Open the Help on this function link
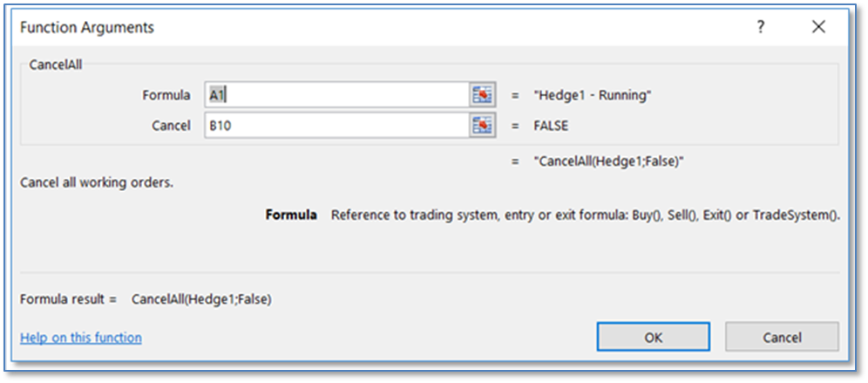 click(81, 337)
